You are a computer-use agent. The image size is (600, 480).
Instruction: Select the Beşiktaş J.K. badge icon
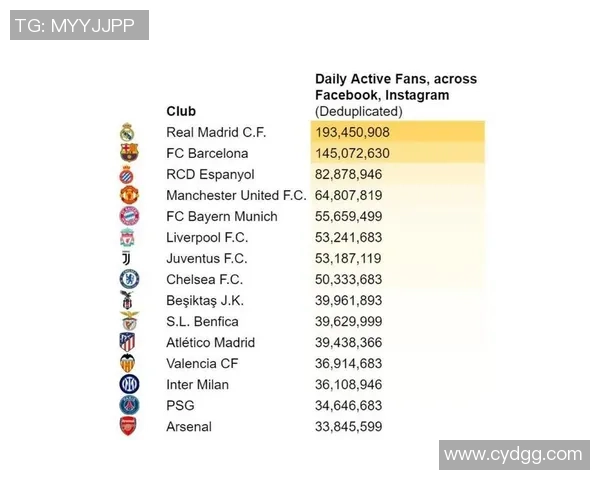(128, 300)
